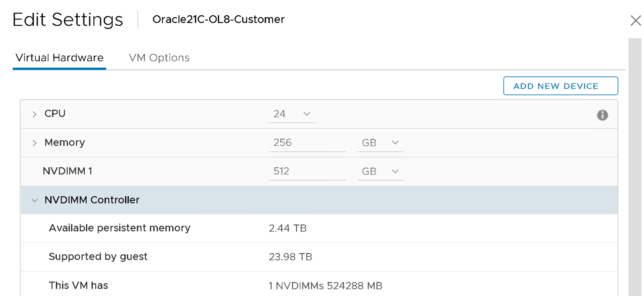
Task: Select the Virtual Hardware tab
Action: 59,57
